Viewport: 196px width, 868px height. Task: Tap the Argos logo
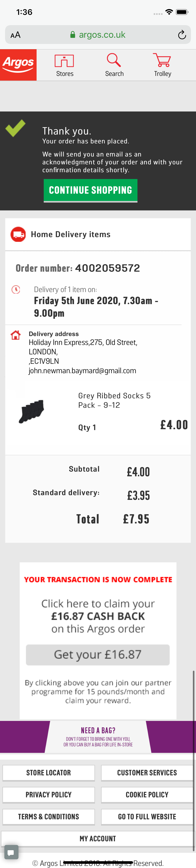(18, 65)
